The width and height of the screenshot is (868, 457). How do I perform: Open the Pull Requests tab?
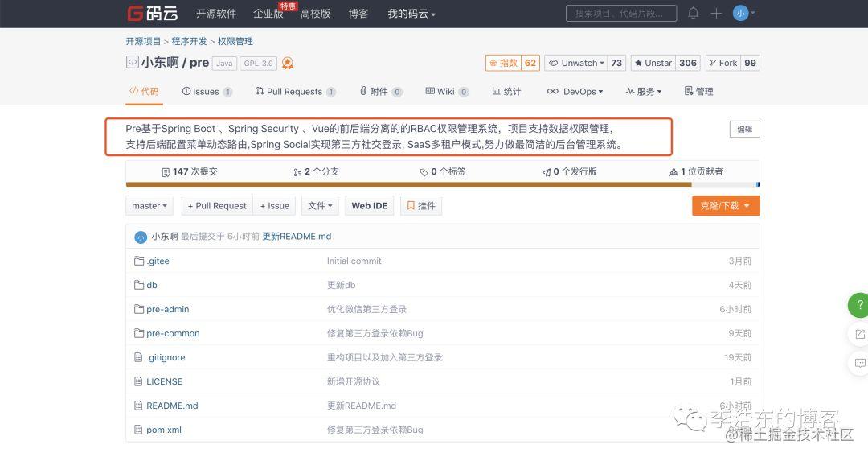296,92
